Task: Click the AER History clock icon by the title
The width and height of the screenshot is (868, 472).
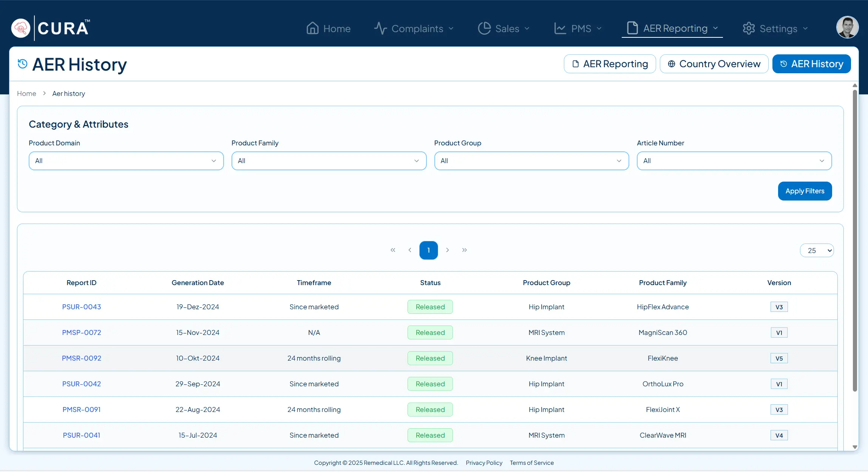Action: tap(23, 64)
